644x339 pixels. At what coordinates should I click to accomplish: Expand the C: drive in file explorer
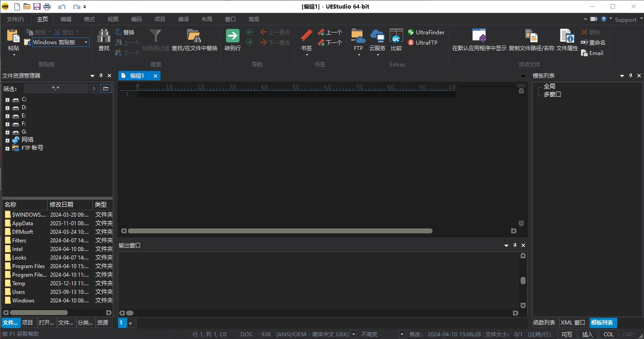(x=7, y=99)
